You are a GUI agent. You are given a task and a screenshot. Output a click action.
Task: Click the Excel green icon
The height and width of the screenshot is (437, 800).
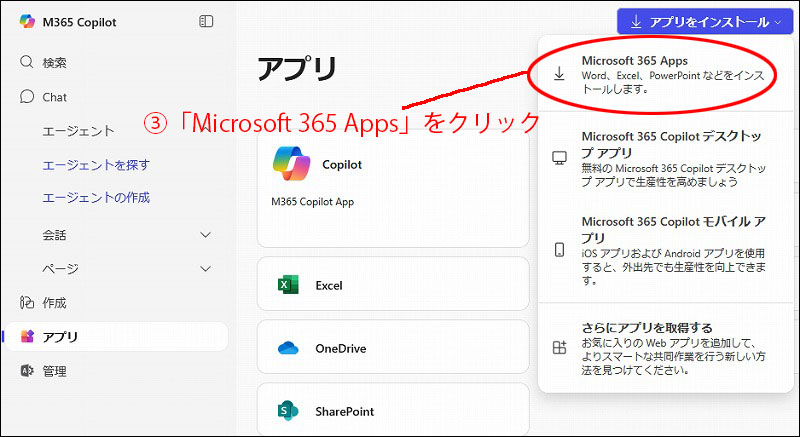pyautogui.click(x=288, y=285)
